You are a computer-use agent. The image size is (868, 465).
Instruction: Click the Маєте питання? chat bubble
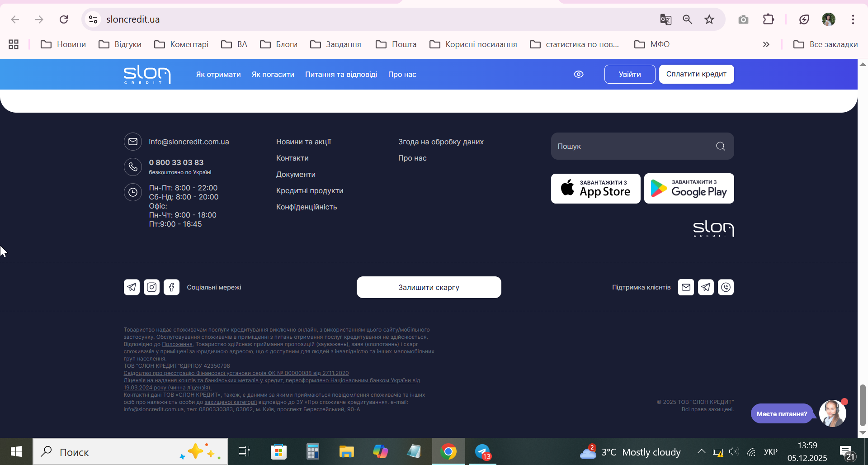coord(782,413)
